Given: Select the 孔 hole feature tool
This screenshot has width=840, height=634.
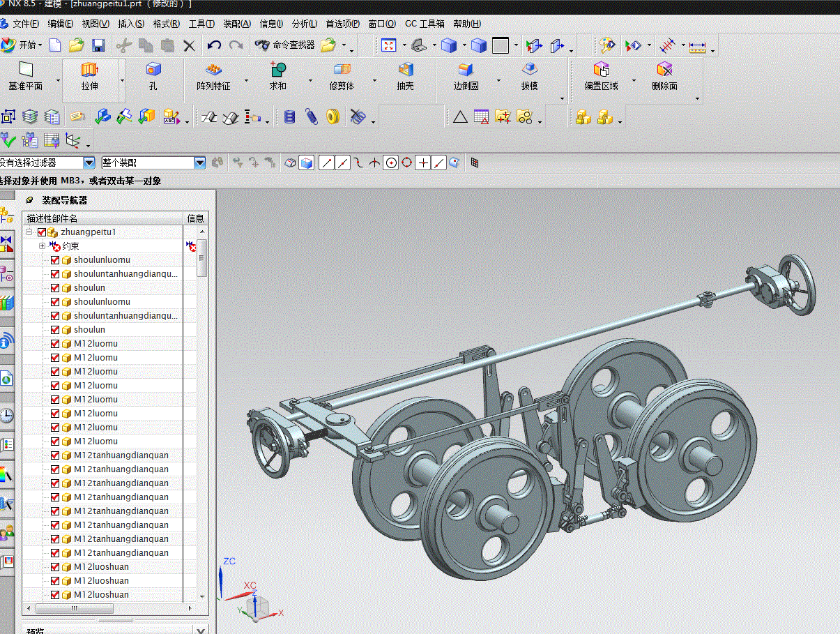Looking at the screenshot, I should [x=153, y=76].
